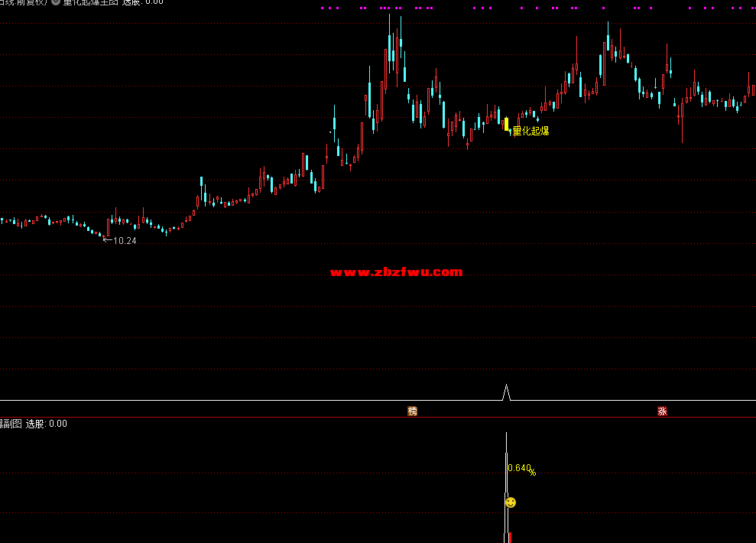This screenshot has height=543, width=756.
Task: Click the 0.640% value label
Action: (521, 469)
